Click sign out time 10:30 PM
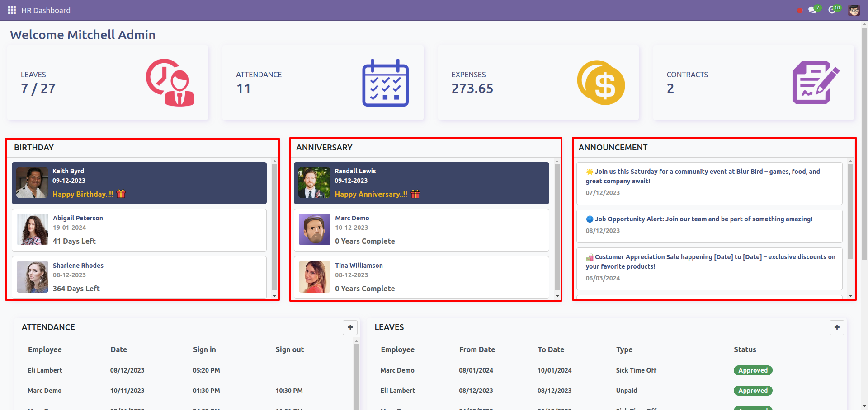 (289, 391)
